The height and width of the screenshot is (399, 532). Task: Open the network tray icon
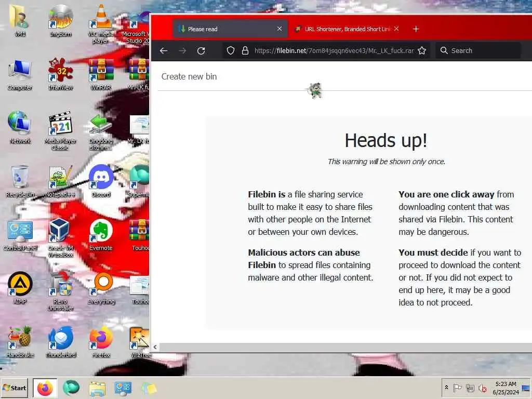[470, 388]
